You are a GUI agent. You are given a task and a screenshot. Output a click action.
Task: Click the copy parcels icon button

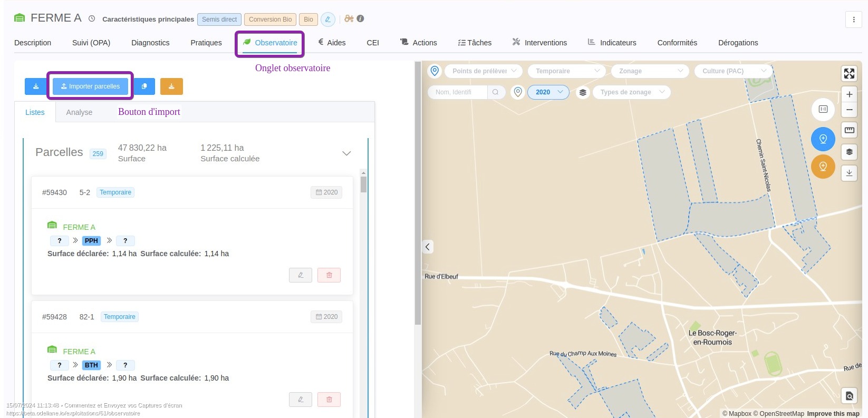(x=144, y=86)
